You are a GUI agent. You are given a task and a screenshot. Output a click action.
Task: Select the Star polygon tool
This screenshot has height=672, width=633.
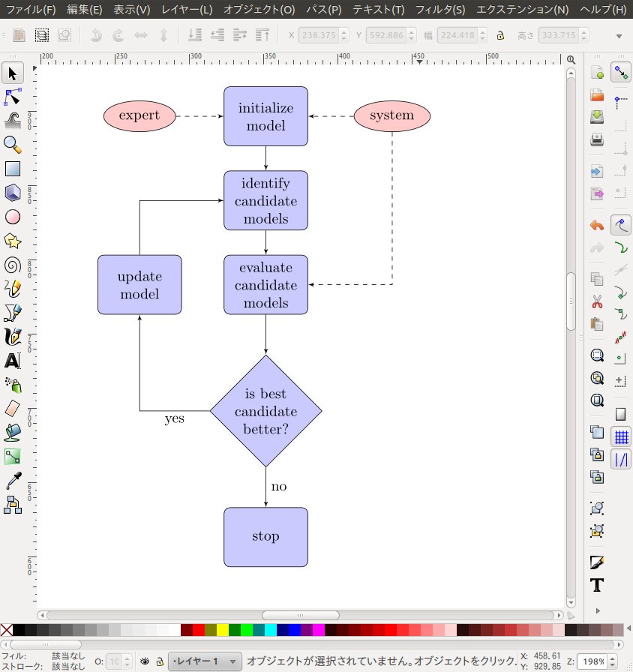coord(13,241)
